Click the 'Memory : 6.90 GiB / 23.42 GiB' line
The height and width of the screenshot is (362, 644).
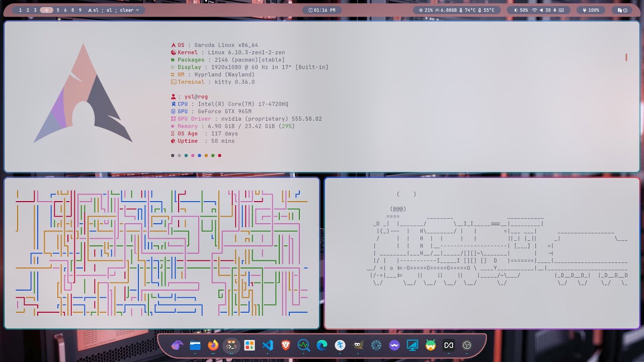[x=233, y=126]
